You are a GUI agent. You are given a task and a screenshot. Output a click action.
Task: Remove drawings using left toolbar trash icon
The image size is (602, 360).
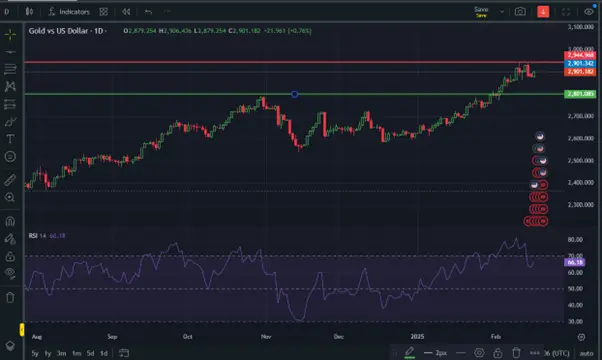10,297
